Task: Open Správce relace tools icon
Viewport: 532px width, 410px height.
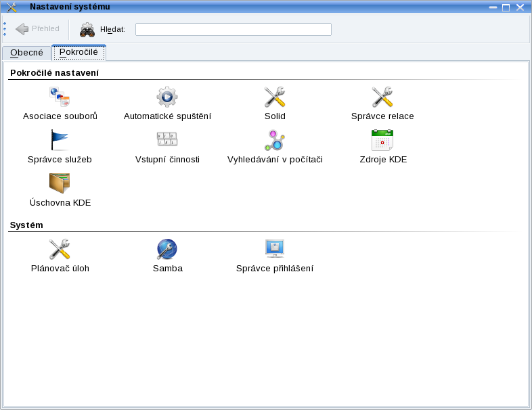Action: 382,97
